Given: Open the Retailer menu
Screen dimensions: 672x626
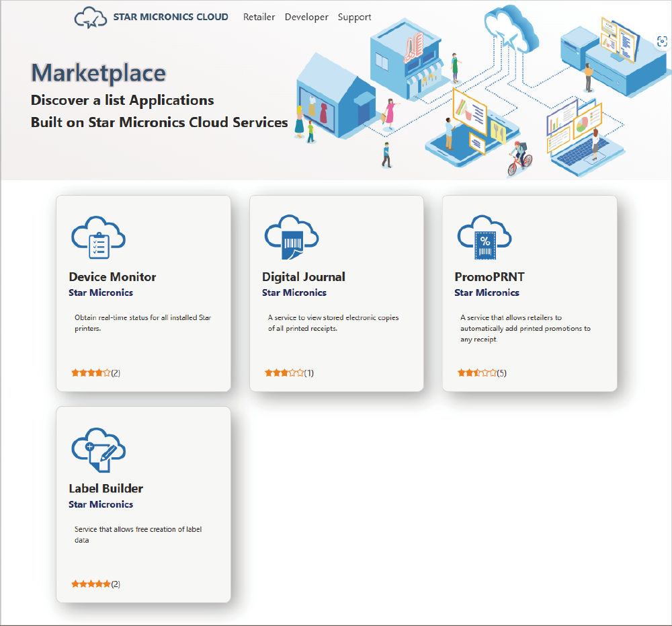Looking at the screenshot, I should click(259, 17).
